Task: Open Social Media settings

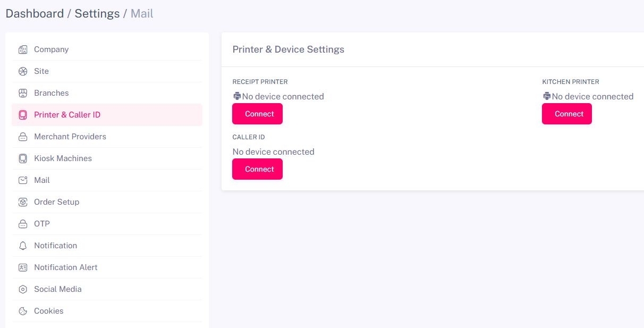Action: pyautogui.click(x=57, y=289)
